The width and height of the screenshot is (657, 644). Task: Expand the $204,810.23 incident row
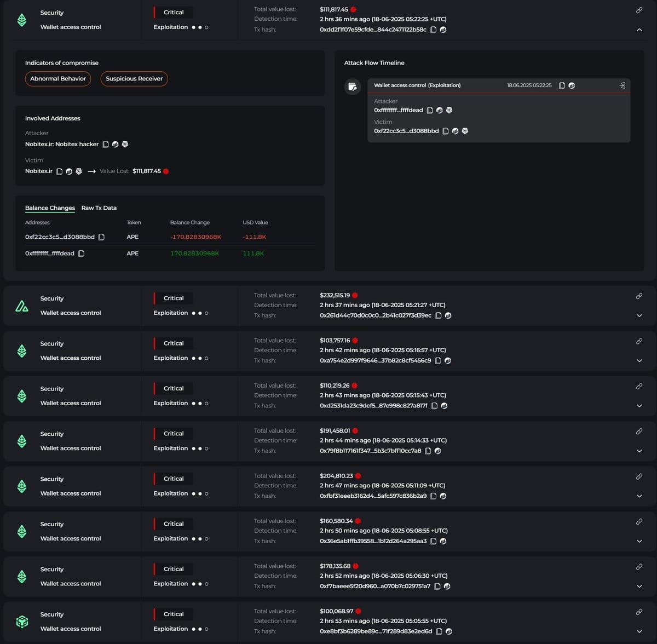point(639,496)
